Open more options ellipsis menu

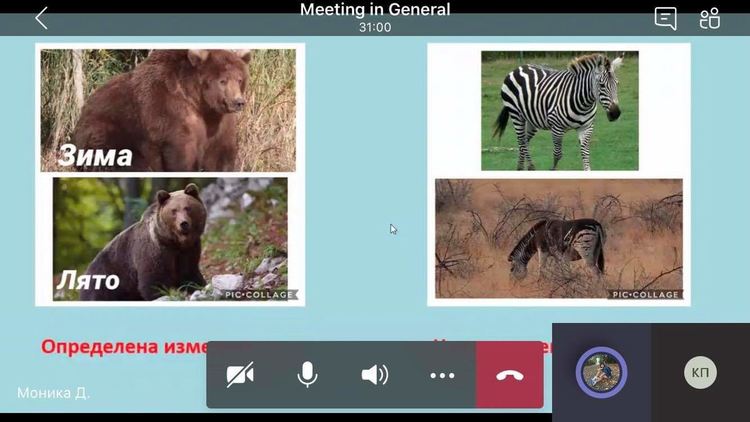click(442, 375)
